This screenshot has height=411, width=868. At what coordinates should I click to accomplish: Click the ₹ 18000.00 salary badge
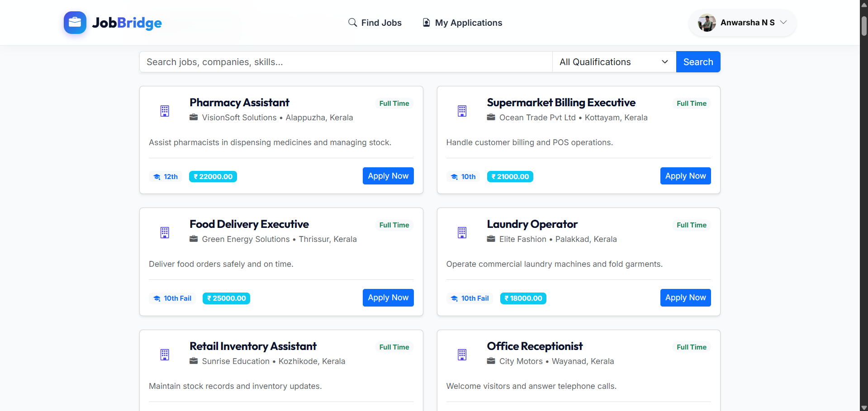(523, 298)
